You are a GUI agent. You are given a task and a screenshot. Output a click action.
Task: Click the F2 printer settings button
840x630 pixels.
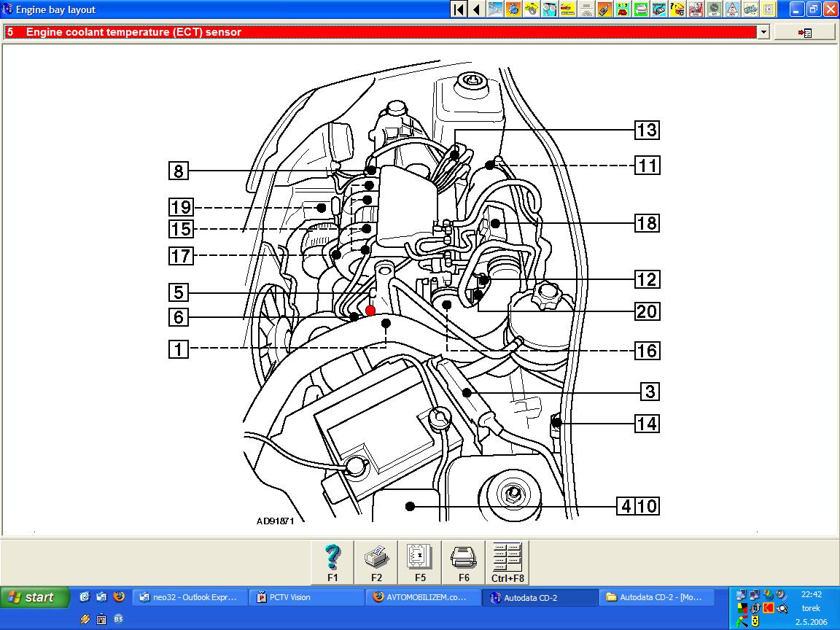point(376,562)
